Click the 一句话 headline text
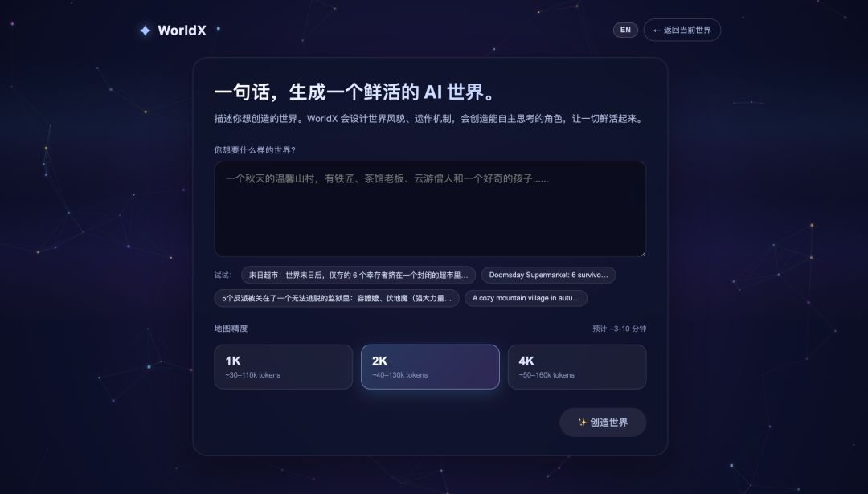 (x=355, y=92)
